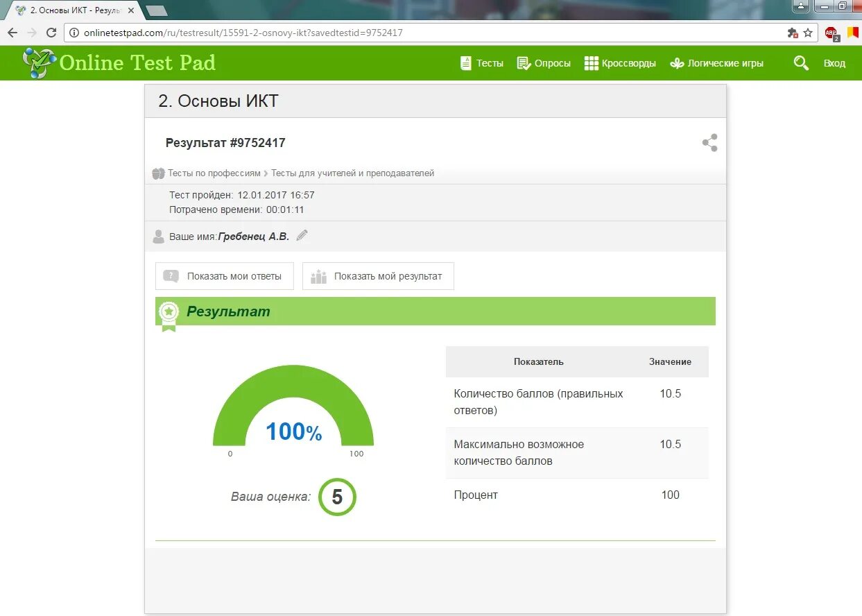Click the browser back arrow

coord(12,33)
